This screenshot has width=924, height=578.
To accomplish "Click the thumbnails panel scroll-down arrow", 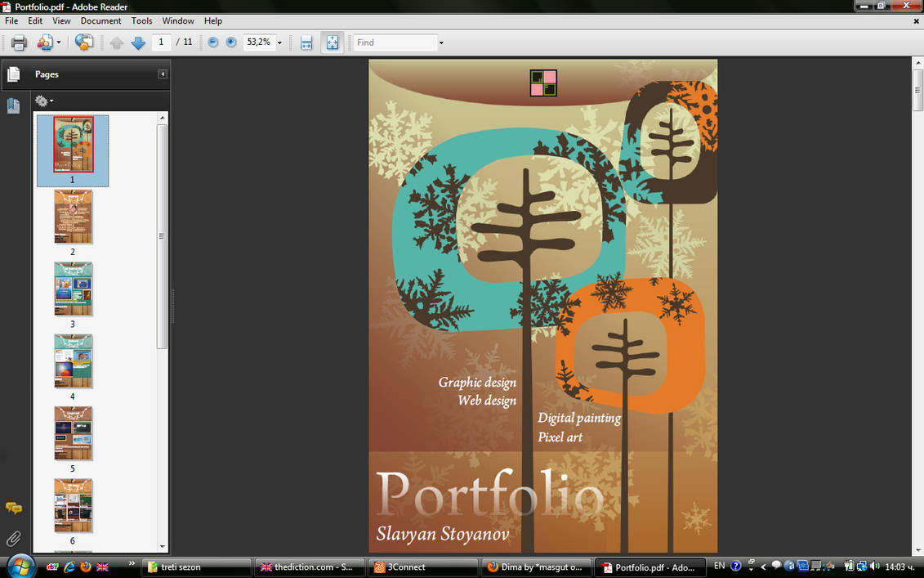I will pos(163,547).
